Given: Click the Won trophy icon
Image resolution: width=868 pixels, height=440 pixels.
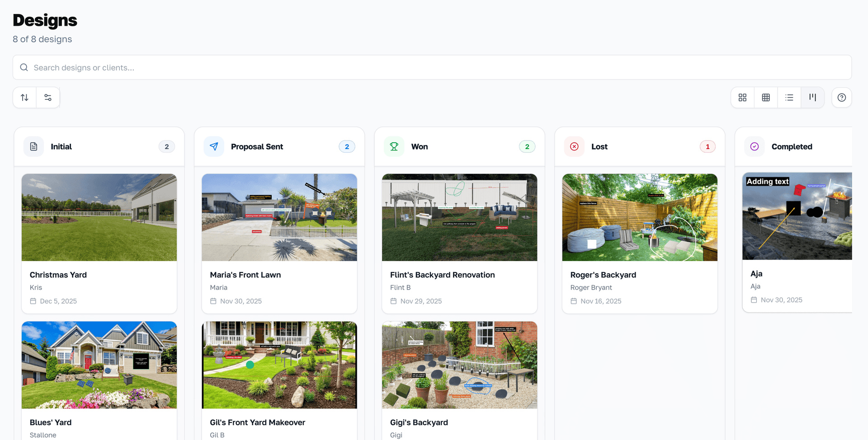Looking at the screenshot, I should 394,147.
